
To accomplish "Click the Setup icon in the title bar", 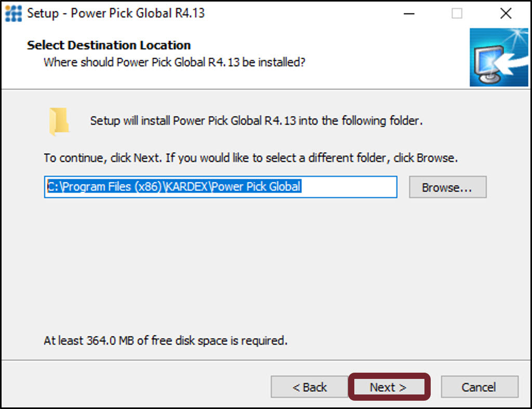I will (13, 13).
